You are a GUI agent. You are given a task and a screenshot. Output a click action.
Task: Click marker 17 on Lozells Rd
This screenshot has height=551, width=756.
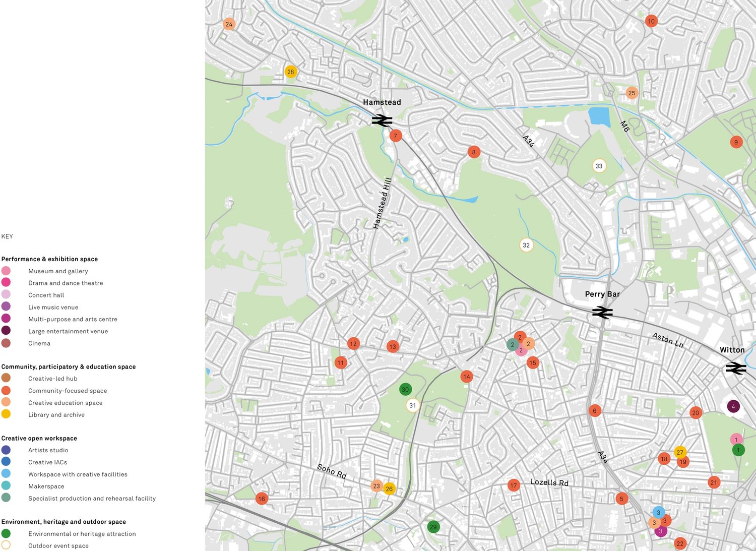click(x=514, y=485)
